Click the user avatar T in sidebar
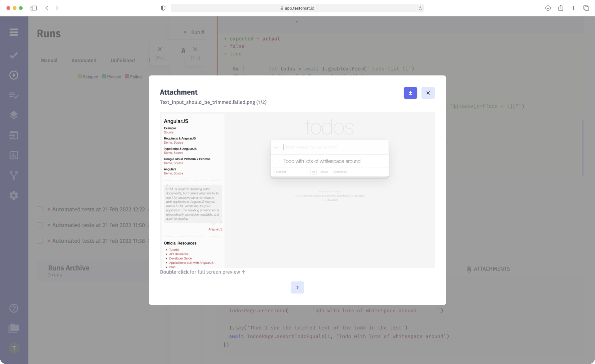This screenshot has width=595, height=364. click(x=14, y=349)
